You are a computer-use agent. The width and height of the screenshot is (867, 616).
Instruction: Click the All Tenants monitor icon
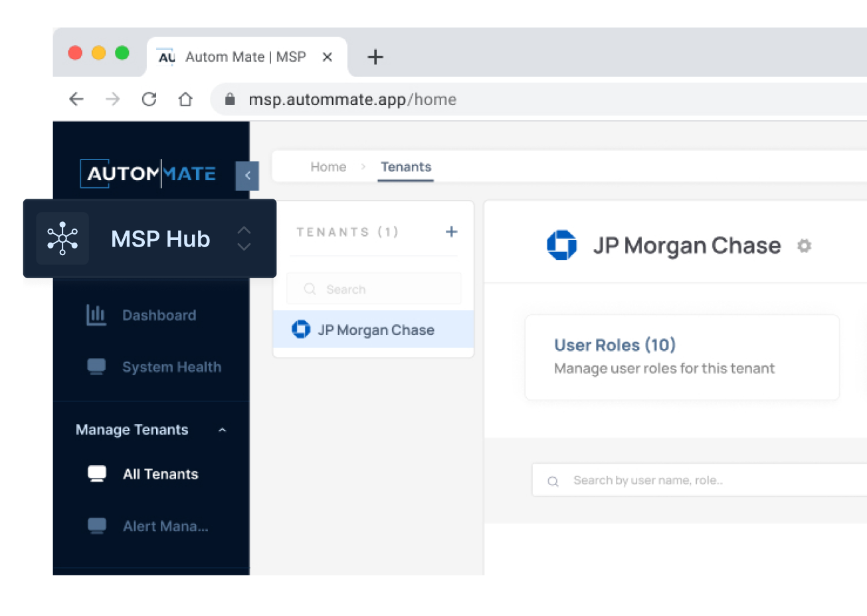(x=97, y=474)
